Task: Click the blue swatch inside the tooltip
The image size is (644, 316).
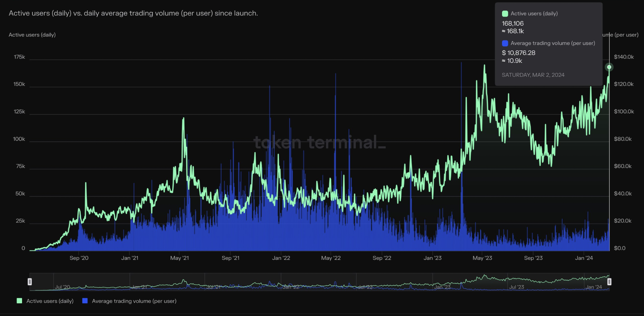Action: pos(505,43)
